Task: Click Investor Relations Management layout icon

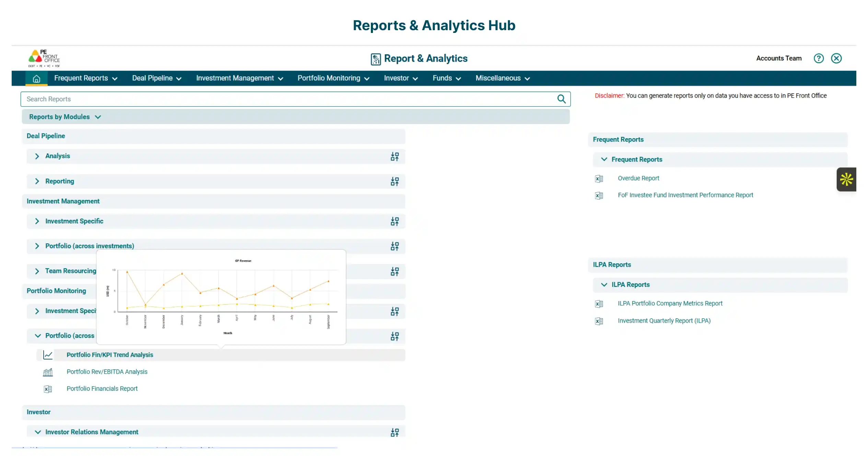Action: [x=395, y=432]
